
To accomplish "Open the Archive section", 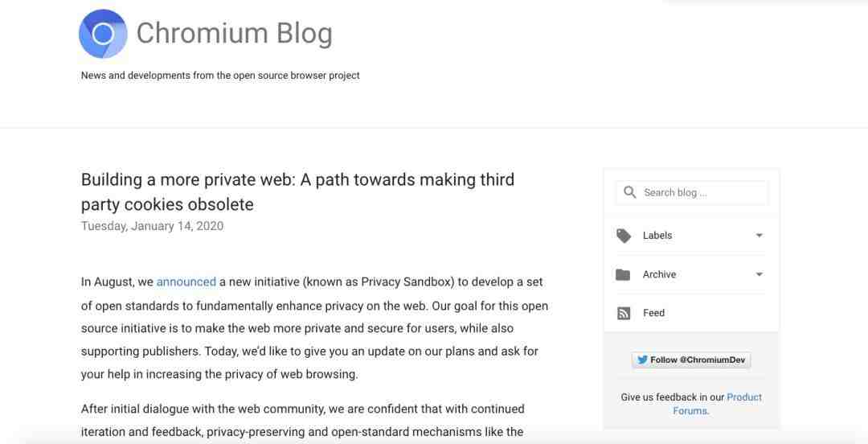I will [x=690, y=274].
